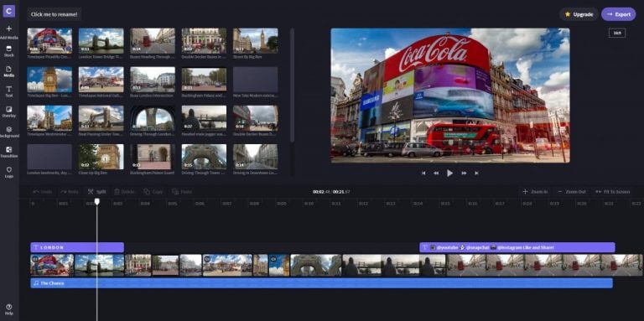This screenshot has height=321, width=644.
Task: Select New Tate Modern exterior placeholder
Action: point(256,80)
